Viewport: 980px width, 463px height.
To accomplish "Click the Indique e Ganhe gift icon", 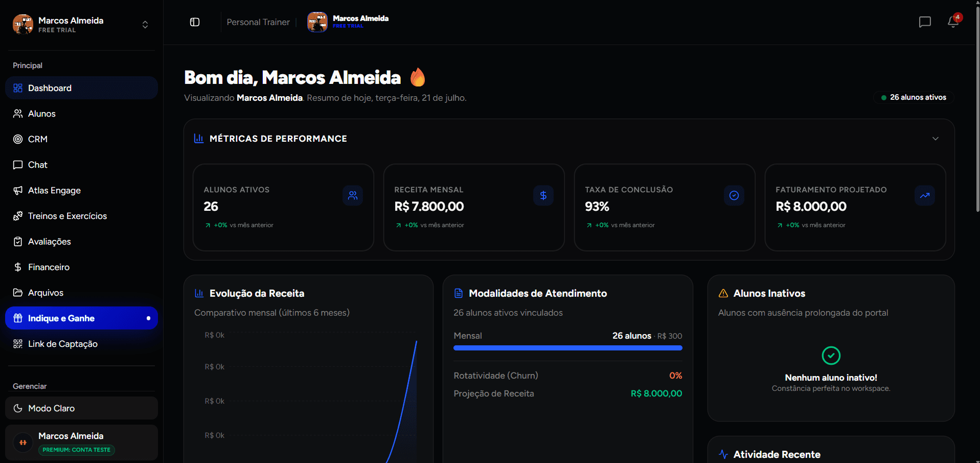I will [18, 318].
